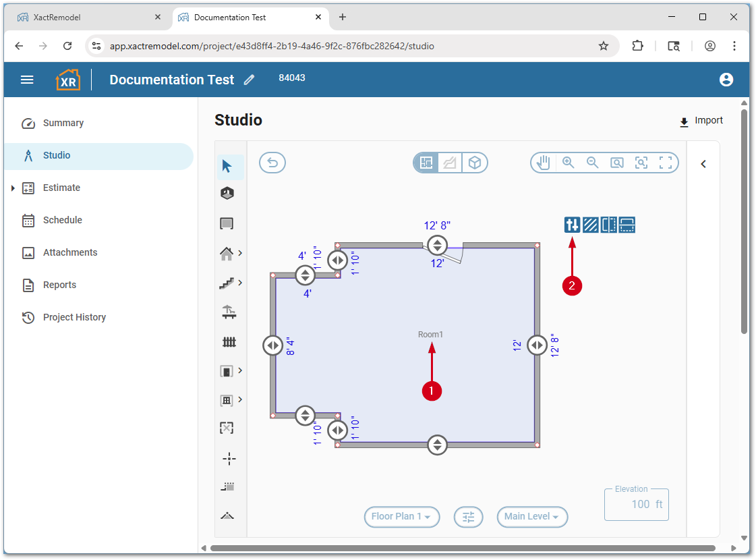This screenshot has height=560, width=756.
Task: Switch to 2D floor plan view
Action: point(426,163)
